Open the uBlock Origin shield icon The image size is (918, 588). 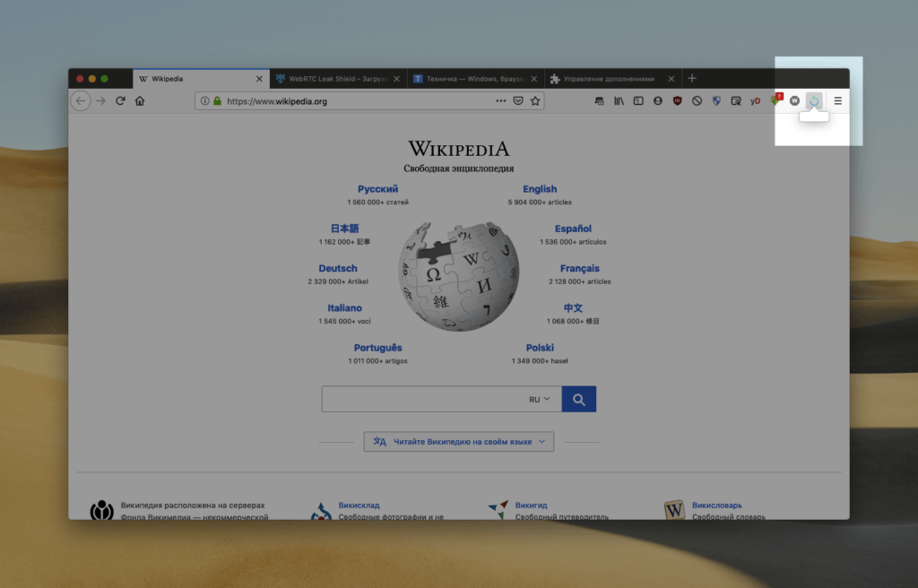point(678,100)
